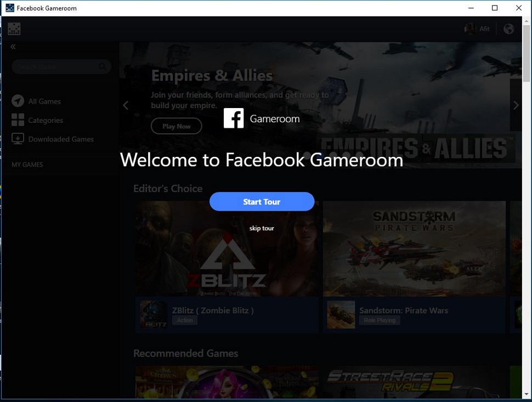Collapse the sidebar with the double-chevron
532x402 pixels.
tap(12, 47)
